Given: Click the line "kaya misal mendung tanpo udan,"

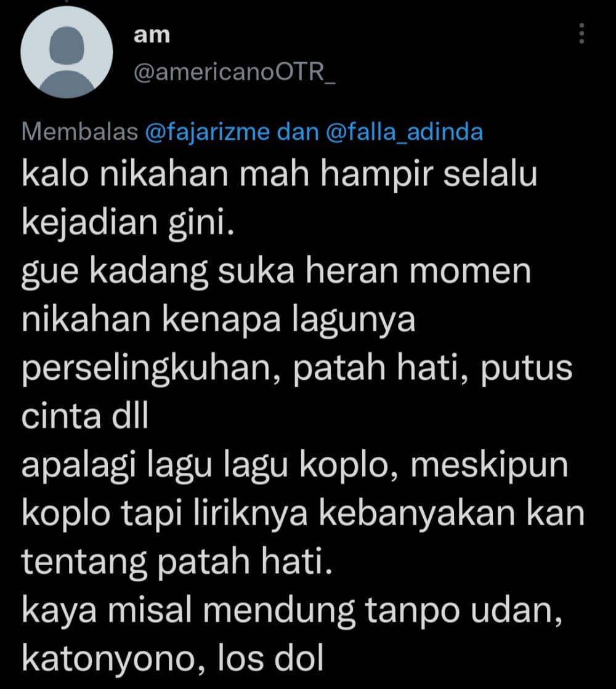Looking at the screenshot, I should click(x=292, y=611).
